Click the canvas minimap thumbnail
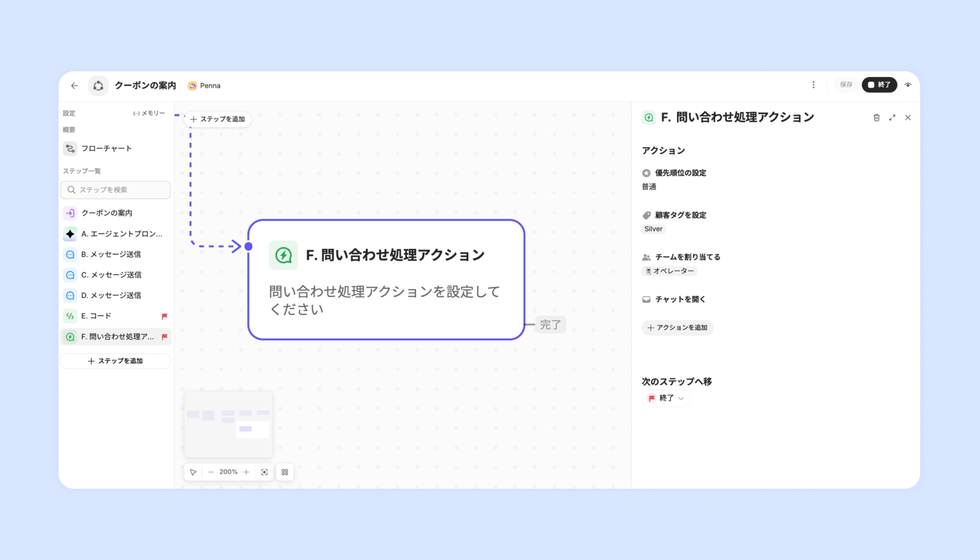980x560 pixels. (x=228, y=424)
